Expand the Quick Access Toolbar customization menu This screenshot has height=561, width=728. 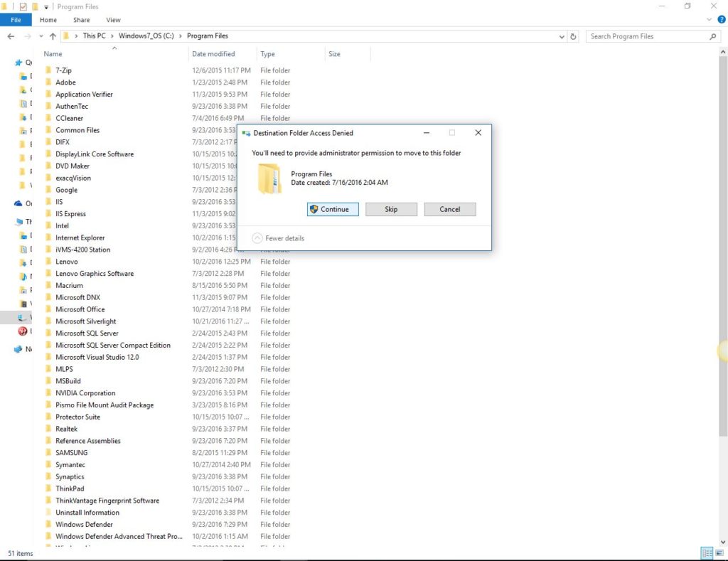tap(45, 6)
